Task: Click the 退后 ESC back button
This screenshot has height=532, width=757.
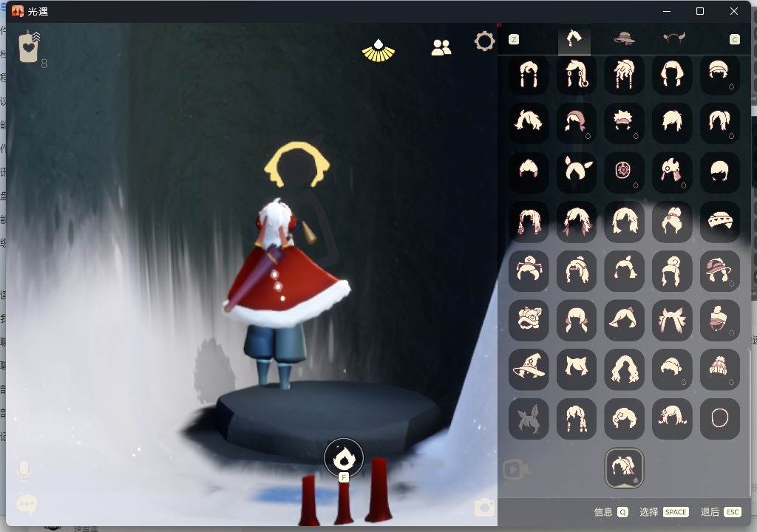Action: coord(721,512)
